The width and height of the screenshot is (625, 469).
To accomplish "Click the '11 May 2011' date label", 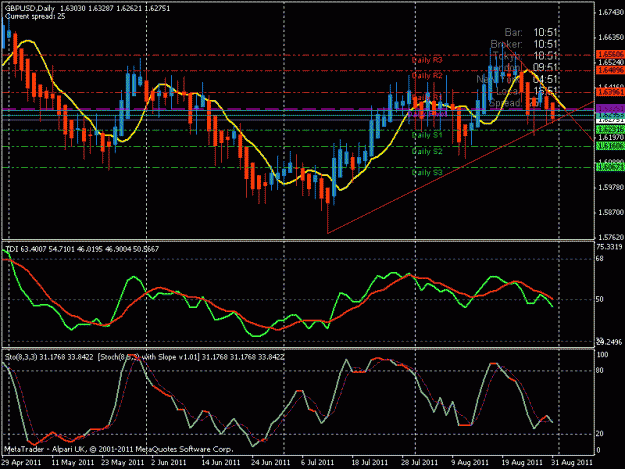I will (x=73, y=462).
